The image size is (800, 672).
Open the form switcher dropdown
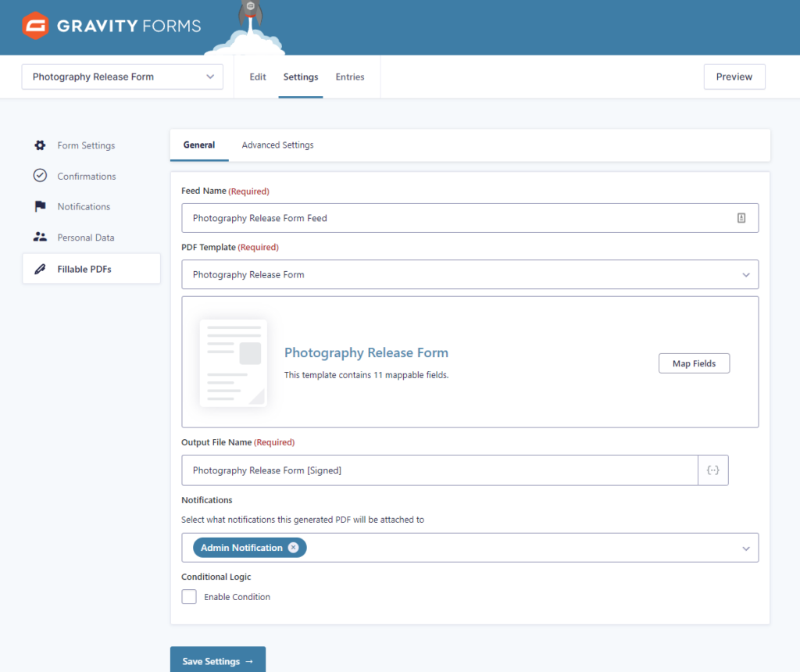click(x=123, y=77)
